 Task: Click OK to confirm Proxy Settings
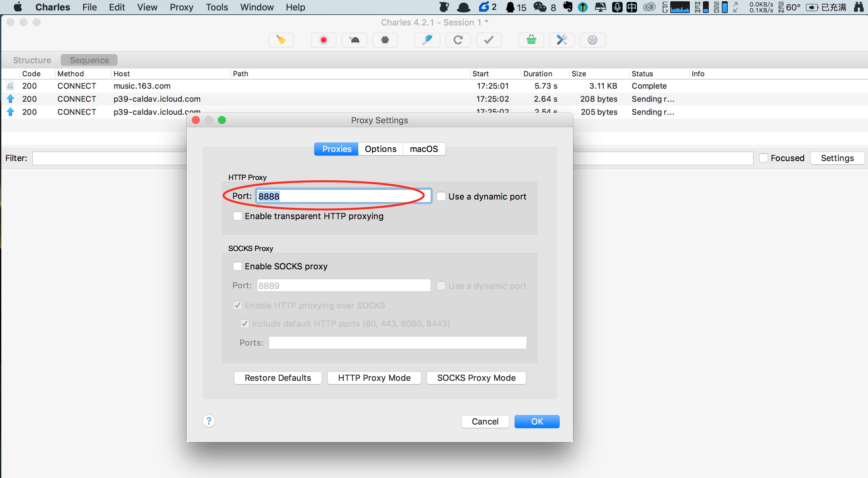click(537, 422)
